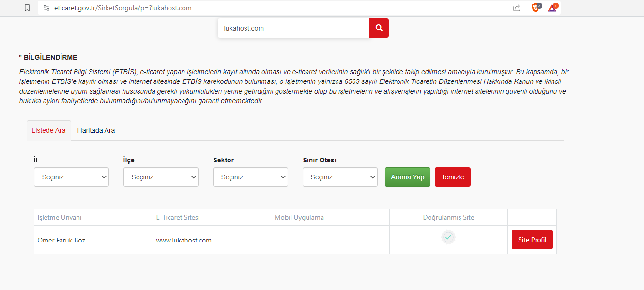Click the Mobil Uygulama column header
Viewport: 644px width, 290px height.
pyautogui.click(x=330, y=217)
